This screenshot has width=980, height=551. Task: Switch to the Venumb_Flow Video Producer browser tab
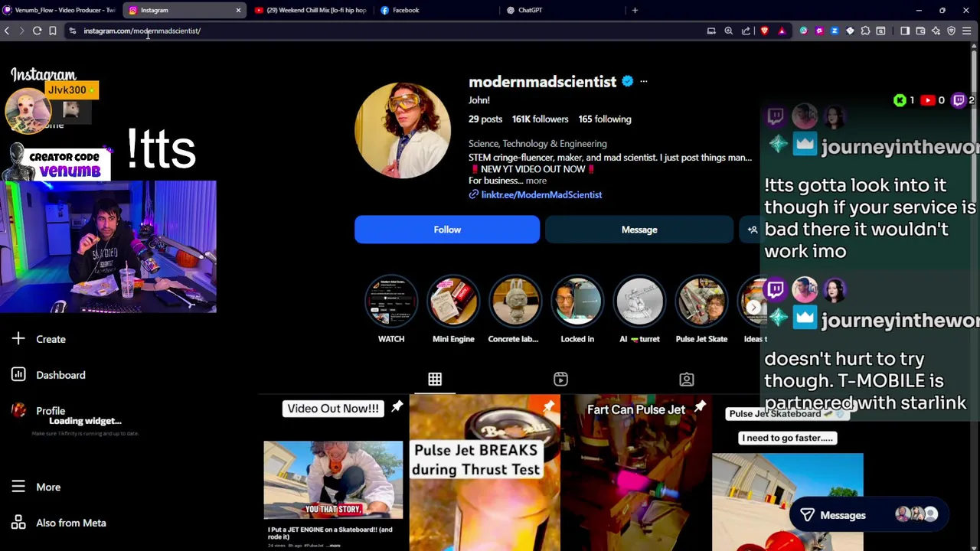coord(60,10)
